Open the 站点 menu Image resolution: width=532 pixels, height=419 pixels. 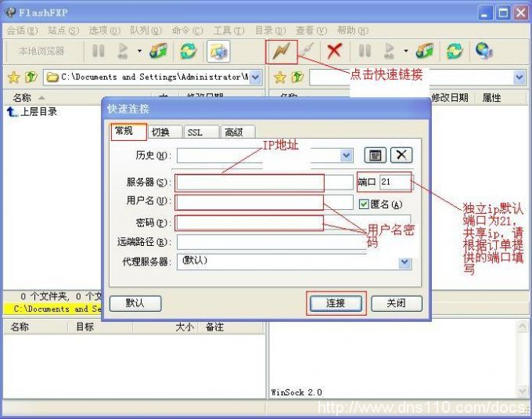click(63, 31)
